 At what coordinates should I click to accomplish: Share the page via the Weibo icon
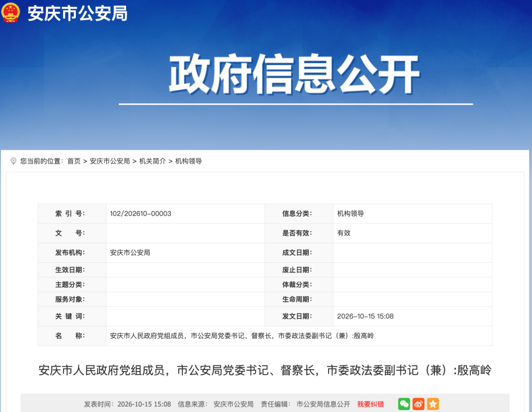418,404
